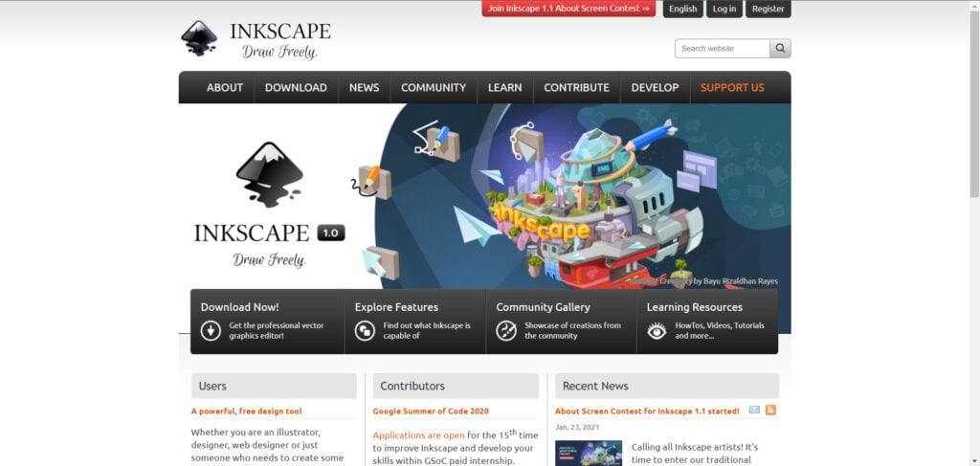980x466 pixels.
Task: Click the 'by Bayu Rizaldhan Rayes' credit text
Action: [x=736, y=281]
